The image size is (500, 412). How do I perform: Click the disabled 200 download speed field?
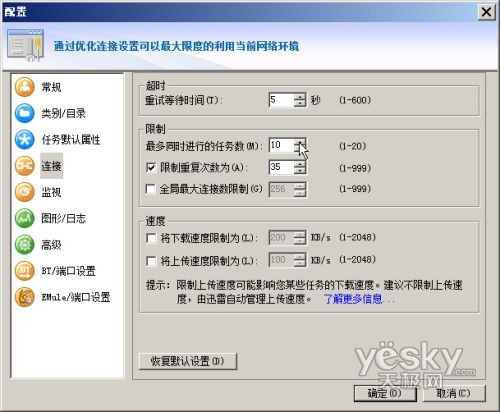(x=281, y=238)
